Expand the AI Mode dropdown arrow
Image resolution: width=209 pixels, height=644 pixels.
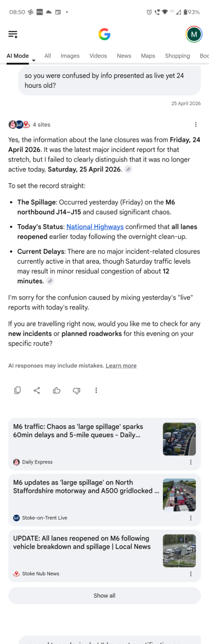34,60
